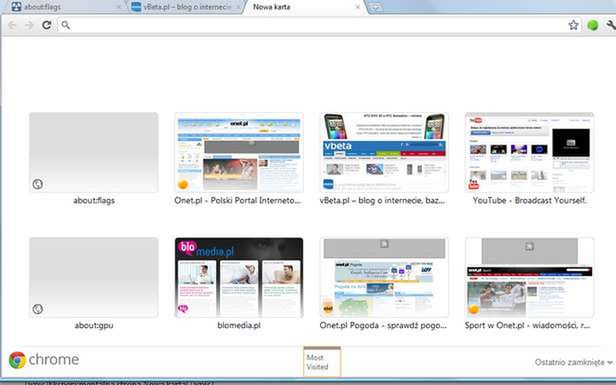Click the Sport w Onet.pl title link

coord(528,325)
